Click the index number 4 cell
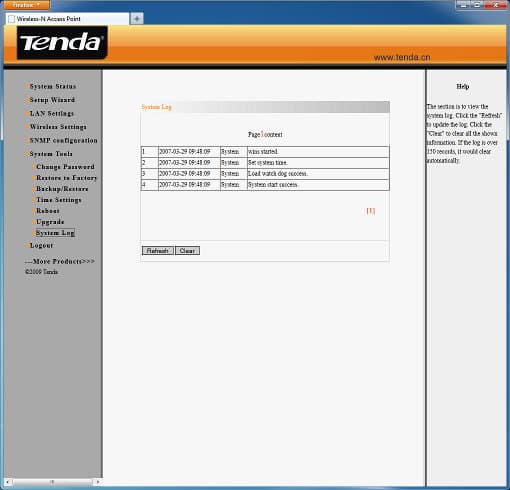 (149, 185)
